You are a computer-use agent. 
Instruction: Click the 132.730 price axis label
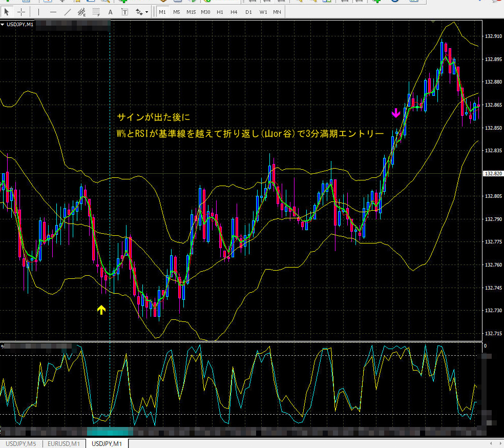(493, 311)
